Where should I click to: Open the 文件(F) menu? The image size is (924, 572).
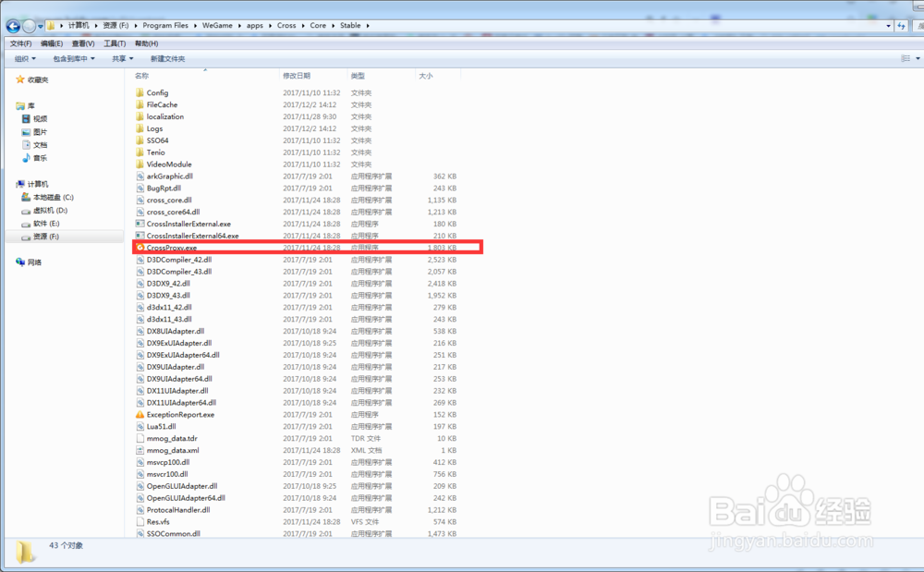[20, 43]
